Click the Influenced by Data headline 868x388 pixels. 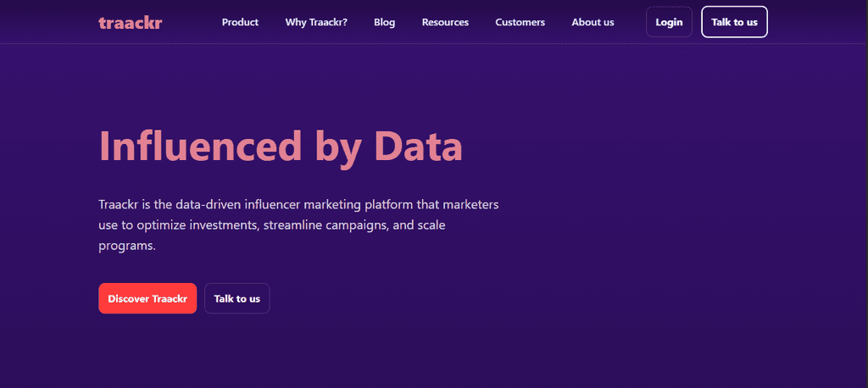(x=281, y=146)
